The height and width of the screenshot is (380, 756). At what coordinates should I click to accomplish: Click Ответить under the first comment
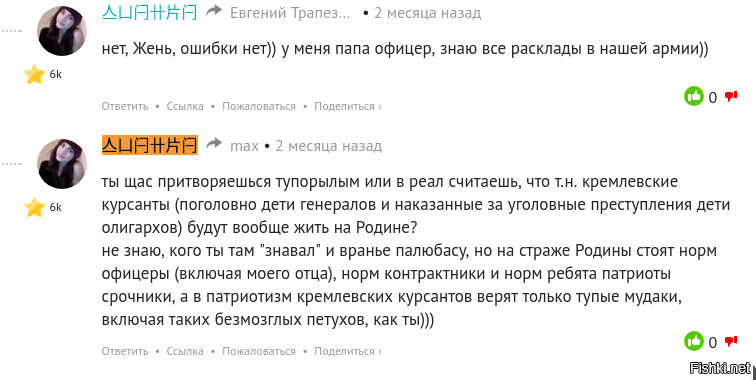(x=125, y=106)
